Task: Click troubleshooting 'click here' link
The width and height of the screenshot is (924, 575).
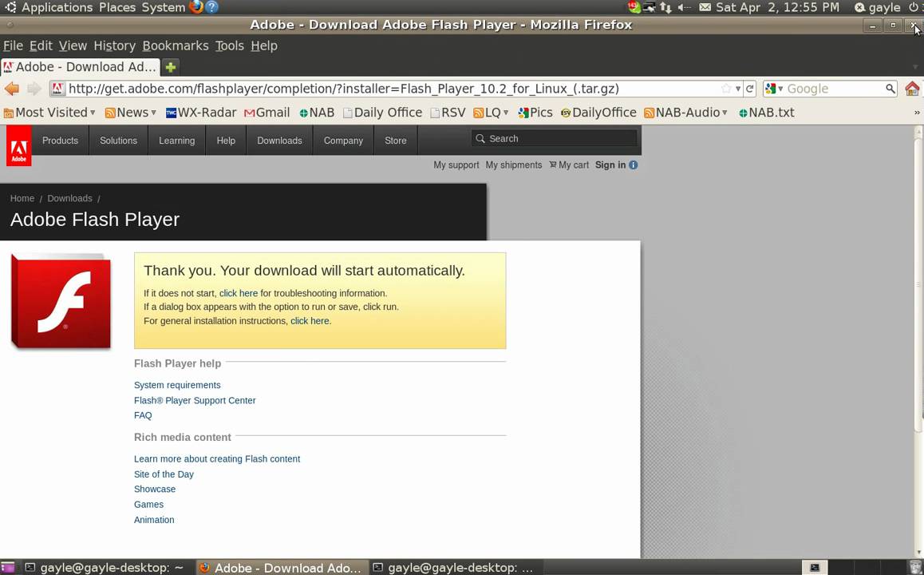Action: click(238, 293)
